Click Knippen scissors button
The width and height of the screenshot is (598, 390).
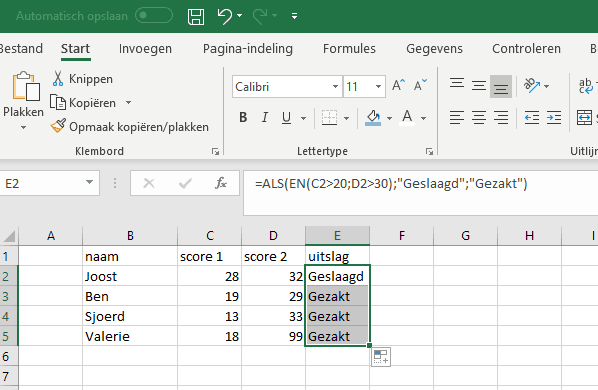(83, 79)
